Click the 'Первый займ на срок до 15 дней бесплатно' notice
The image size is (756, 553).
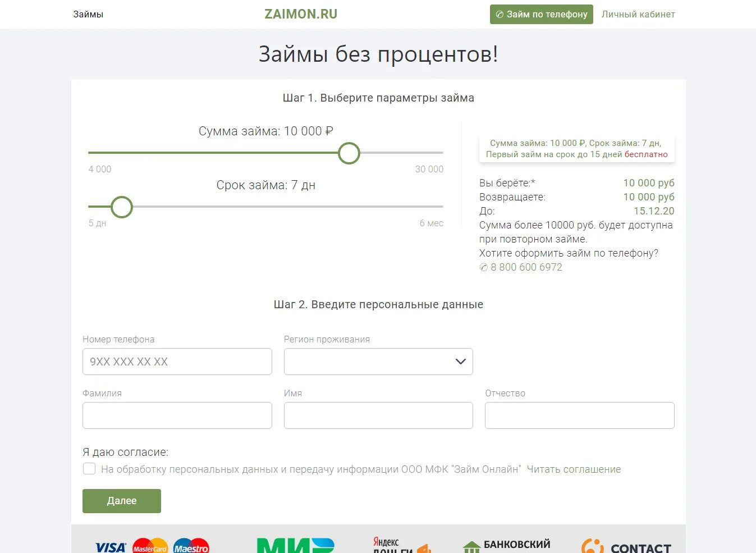[577, 154]
